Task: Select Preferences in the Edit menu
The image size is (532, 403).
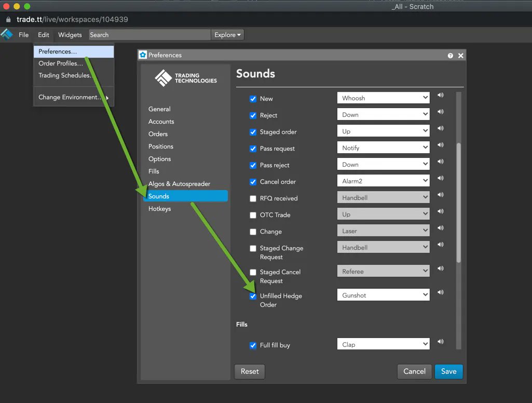Action: click(74, 51)
